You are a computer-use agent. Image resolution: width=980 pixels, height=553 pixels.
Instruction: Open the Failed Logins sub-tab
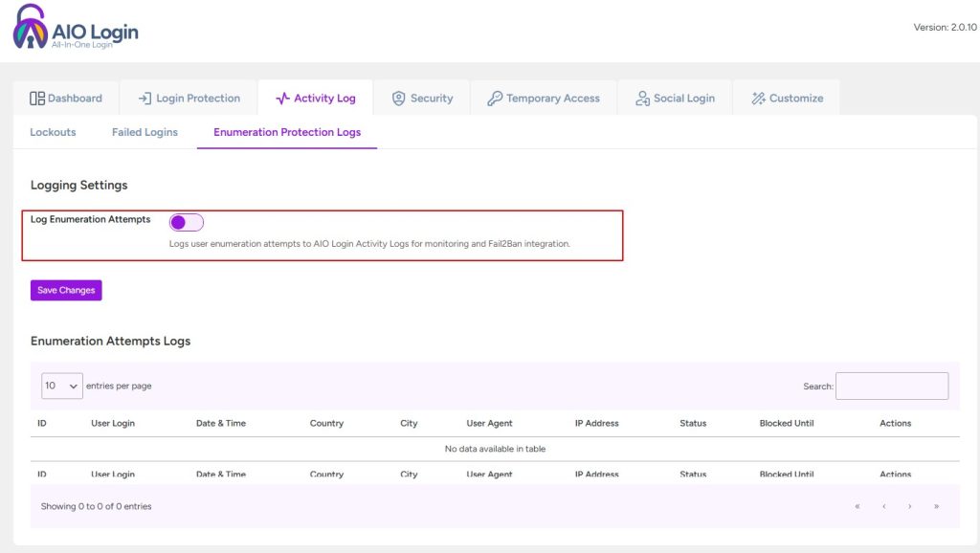[145, 132]
